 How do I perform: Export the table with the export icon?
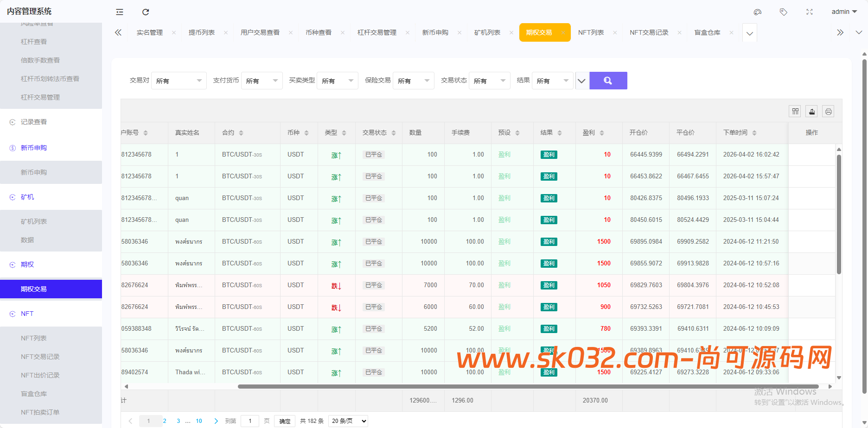[811, 111]
